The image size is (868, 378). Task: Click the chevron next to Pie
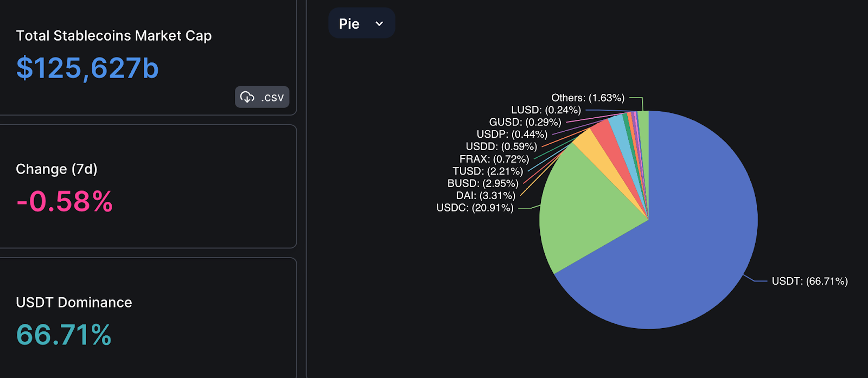click(379, 24)
